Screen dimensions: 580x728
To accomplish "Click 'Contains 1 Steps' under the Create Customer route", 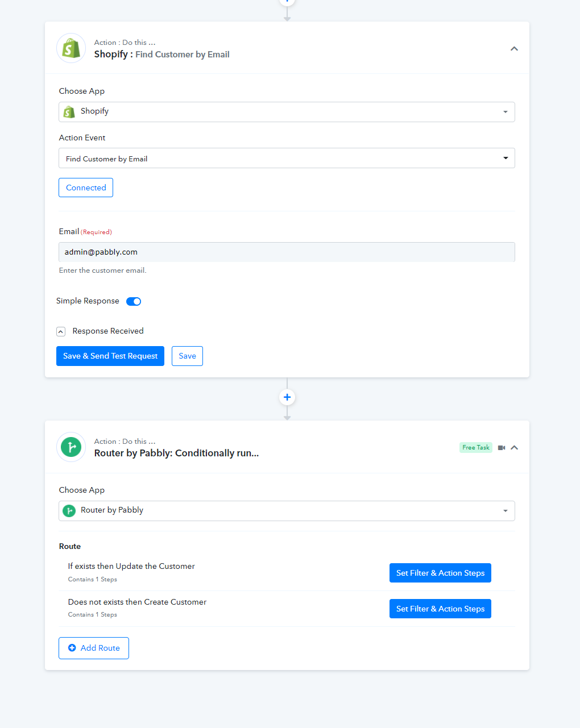I will 93,615.
